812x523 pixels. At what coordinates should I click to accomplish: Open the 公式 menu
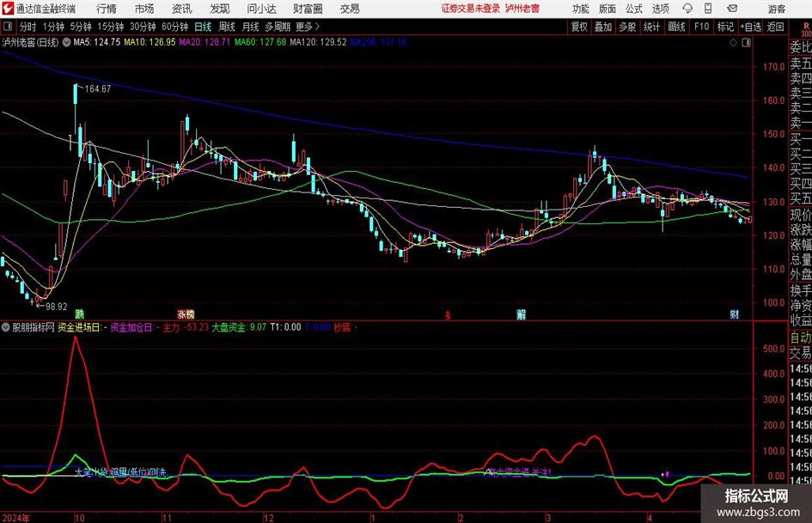[x=634, y=9]
